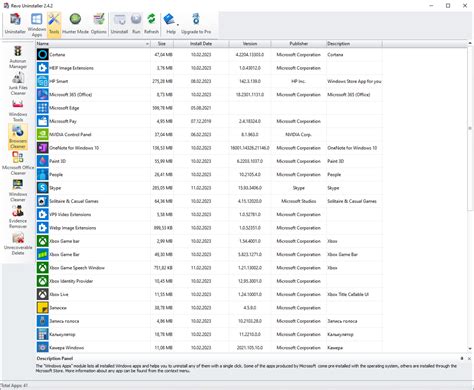Click the list scrollbar up arrow
This screenshot has height=390, width=474.
click(x=470, y=43)
